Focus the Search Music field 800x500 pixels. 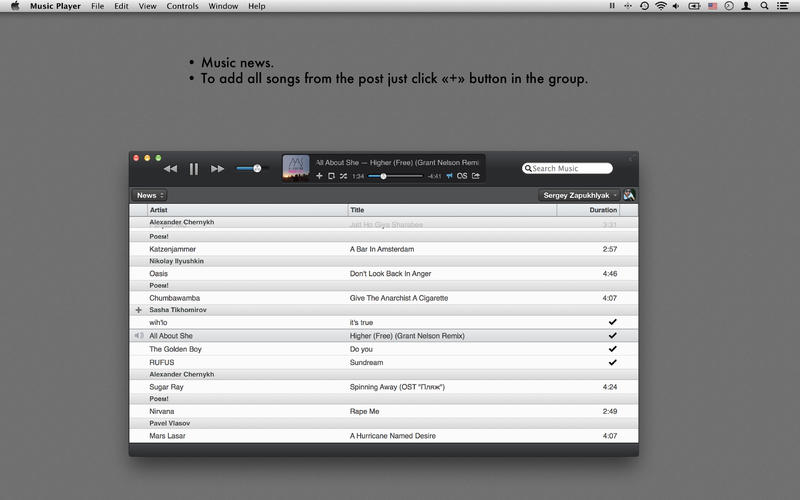pos(567,168)
